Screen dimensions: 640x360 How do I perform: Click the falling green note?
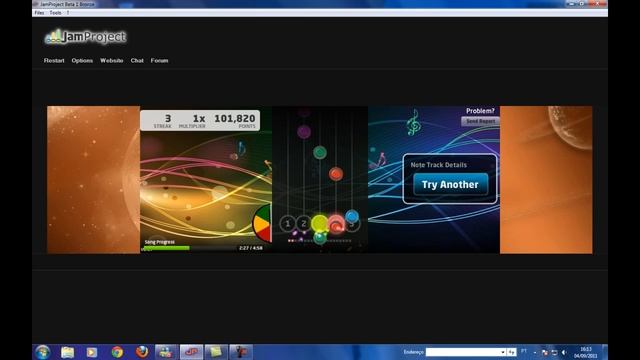[x=320, y=152]
